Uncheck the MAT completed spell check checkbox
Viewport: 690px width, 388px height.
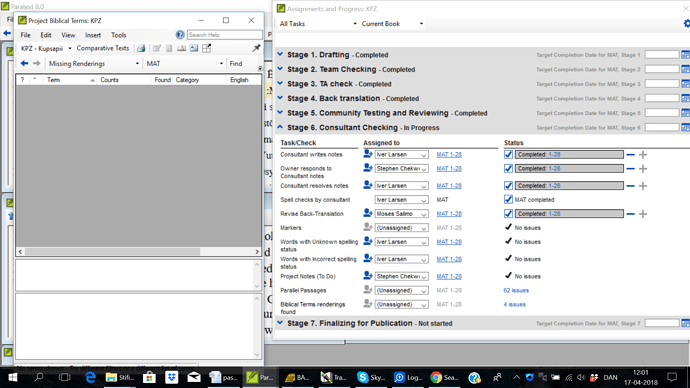coord(508,200)
